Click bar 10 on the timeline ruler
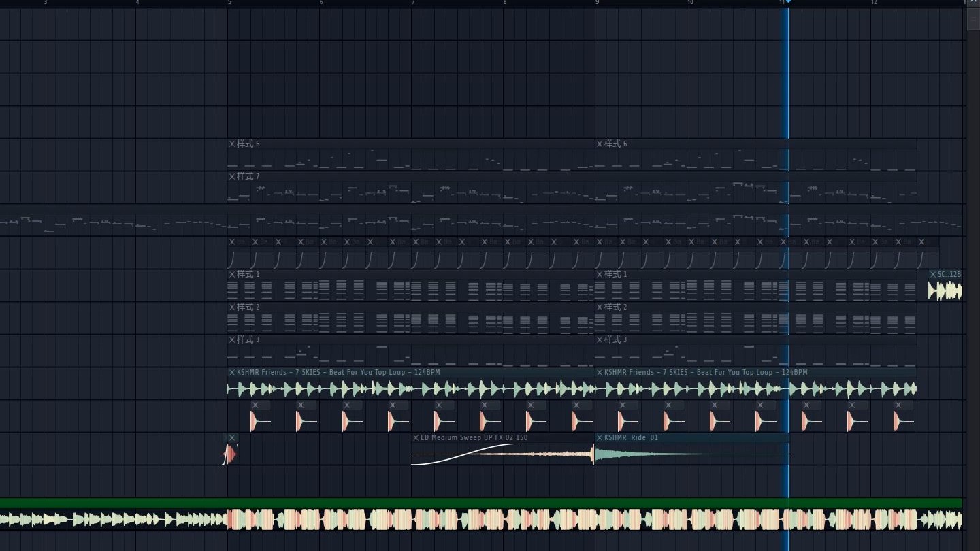The width and height of the screenshot is (980, 551). point(690,3)
